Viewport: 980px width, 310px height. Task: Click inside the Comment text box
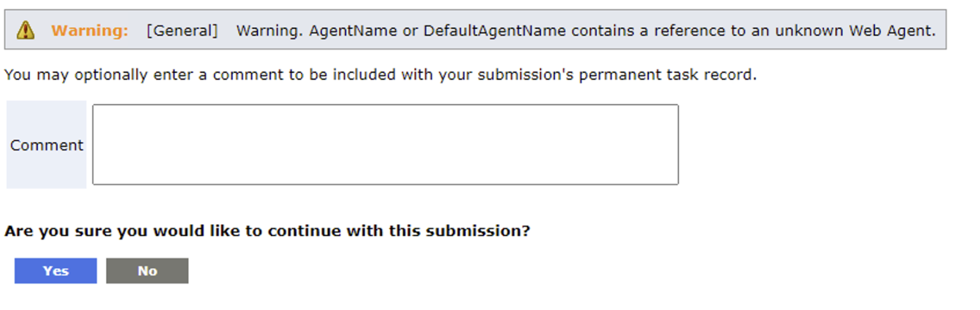(385, 145)
